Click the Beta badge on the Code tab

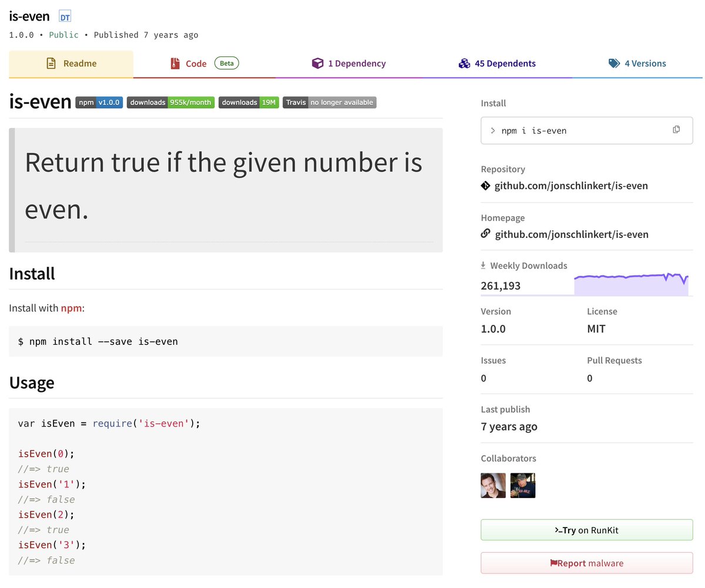226,63
